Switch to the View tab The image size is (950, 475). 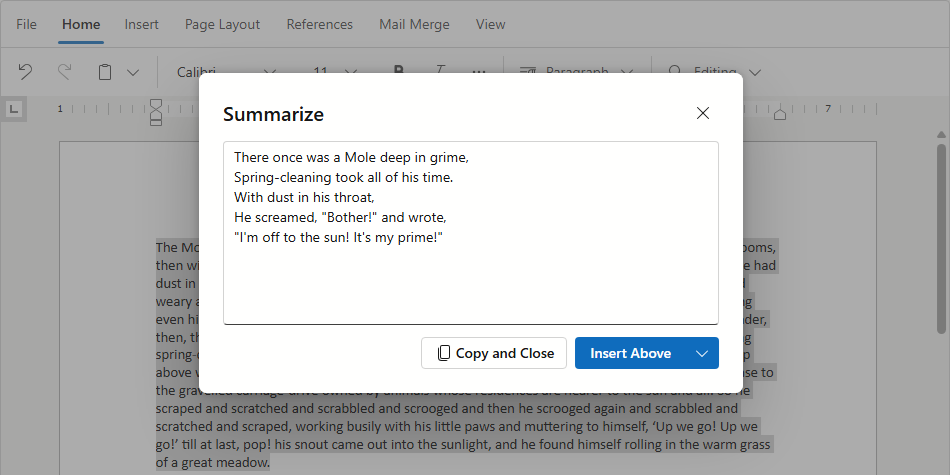tap(490, 24)
